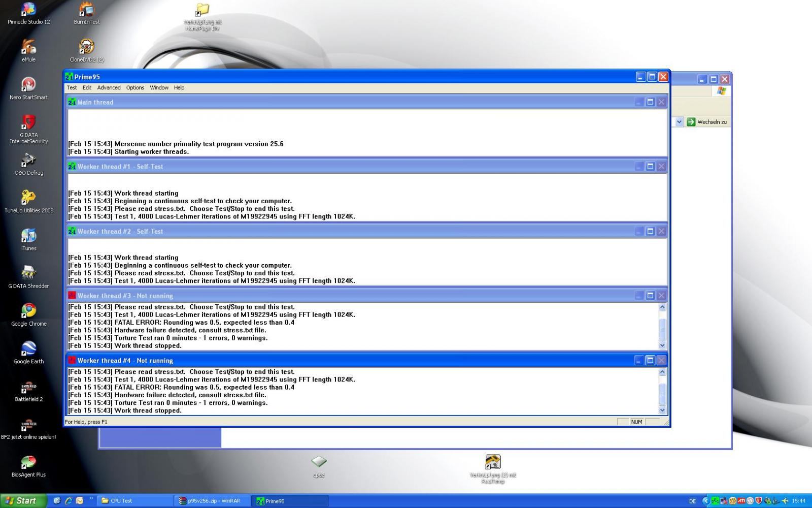Screen dimensions: 812x508
Task: Click the Worker thread #3 - Not running title bar
Action: (367, 296)
